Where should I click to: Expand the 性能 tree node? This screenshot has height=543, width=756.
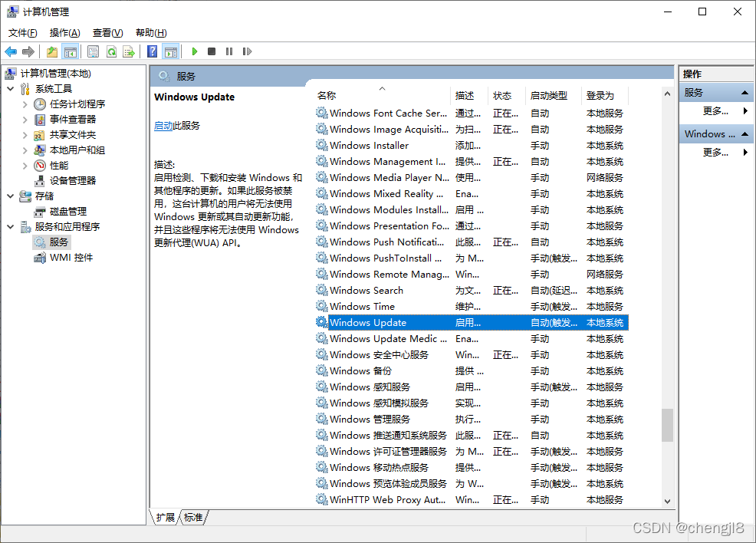[x=25, y=166]
